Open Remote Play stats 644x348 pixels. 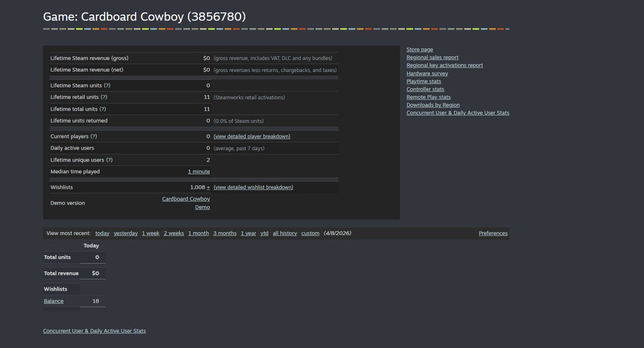pos(429,97)
